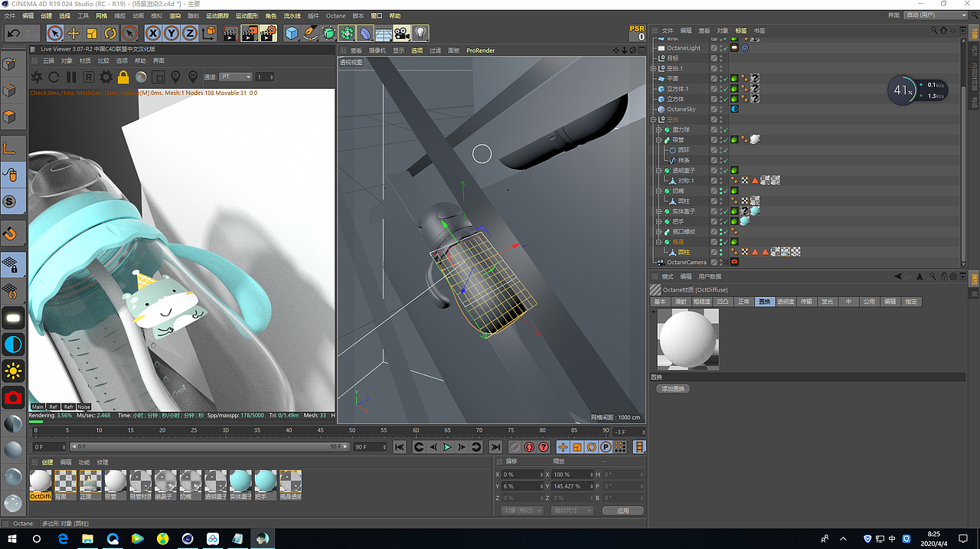The image size is (980, 549).
Task: Expand the 把手 object in tree
Action: [x=658, y=221]
